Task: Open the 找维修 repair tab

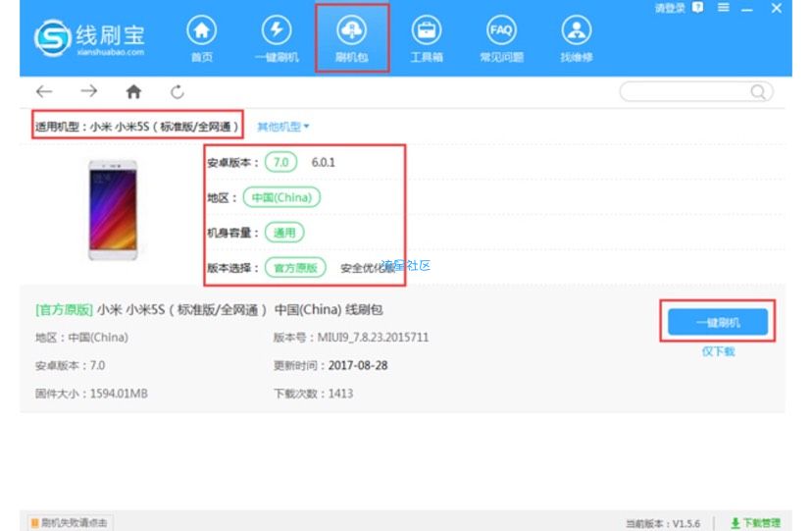Action: coord(577,39)
